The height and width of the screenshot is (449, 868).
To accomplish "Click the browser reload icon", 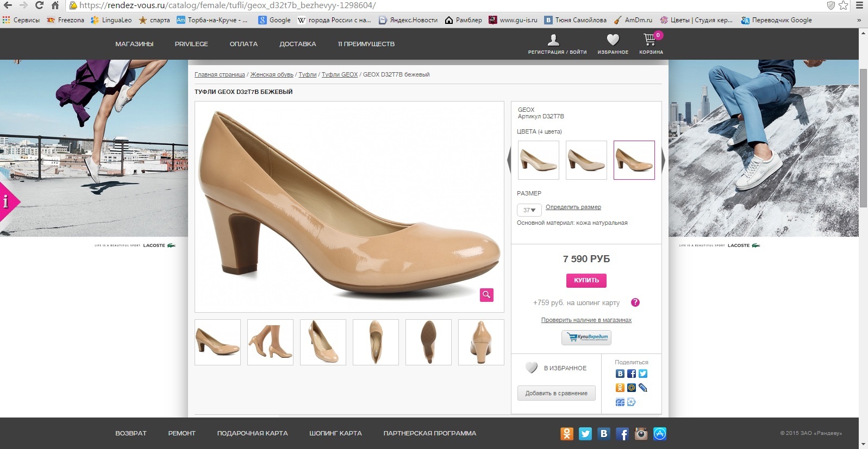I will 39,5.
